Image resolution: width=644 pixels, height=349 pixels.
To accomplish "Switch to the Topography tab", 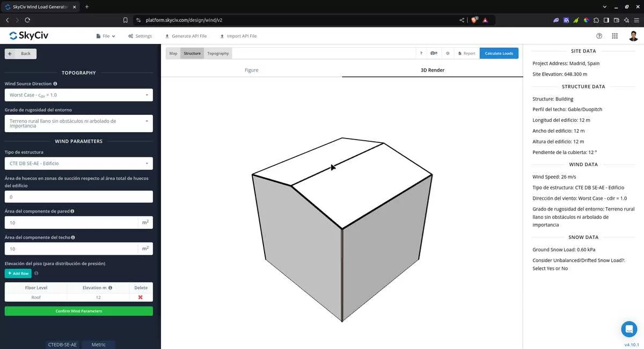I will pyautogui.click(x=218, y=53).
